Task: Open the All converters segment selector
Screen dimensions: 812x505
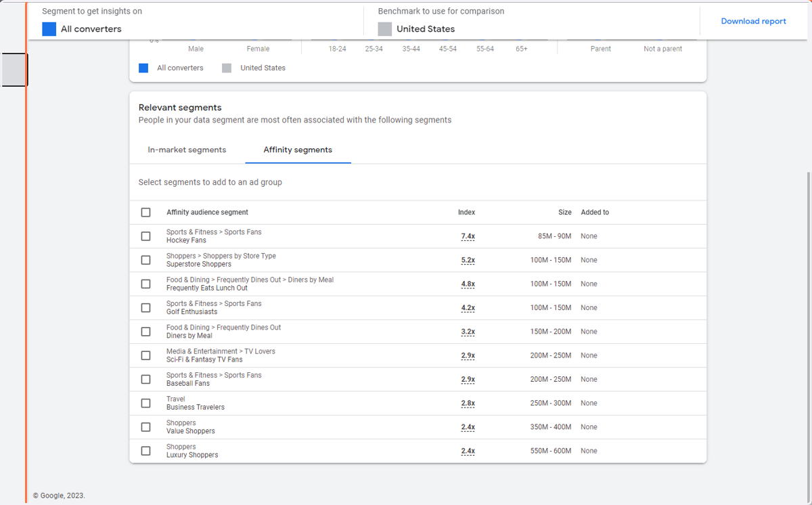Action: [x=82, y=29]
